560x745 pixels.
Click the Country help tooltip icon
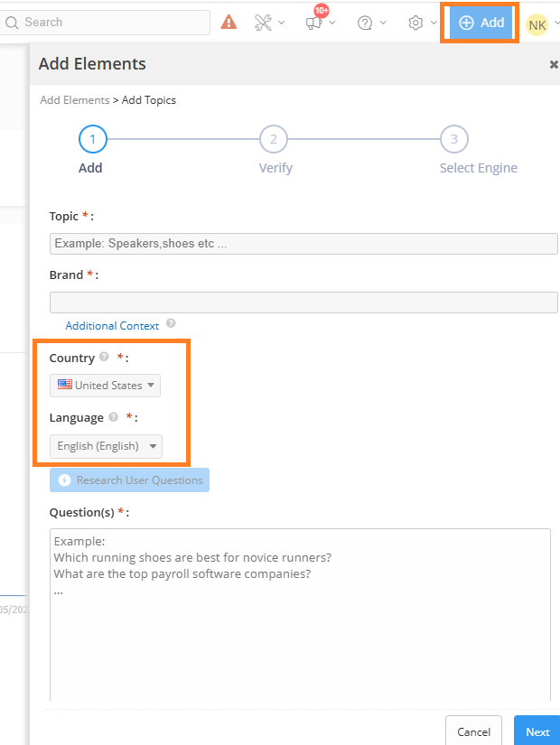[x=104, y=358]
